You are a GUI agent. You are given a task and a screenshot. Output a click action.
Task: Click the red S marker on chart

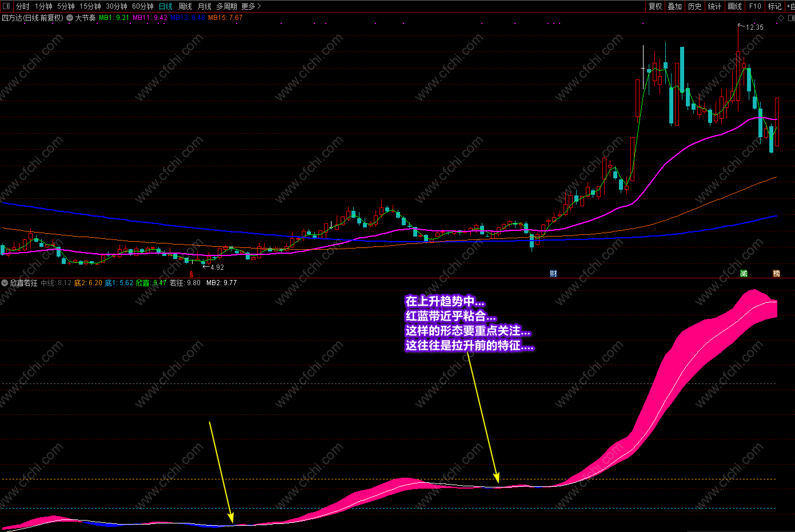191,274
